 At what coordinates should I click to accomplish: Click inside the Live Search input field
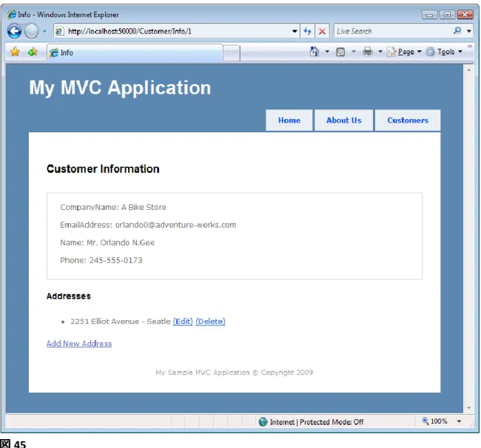click(393, 31)
